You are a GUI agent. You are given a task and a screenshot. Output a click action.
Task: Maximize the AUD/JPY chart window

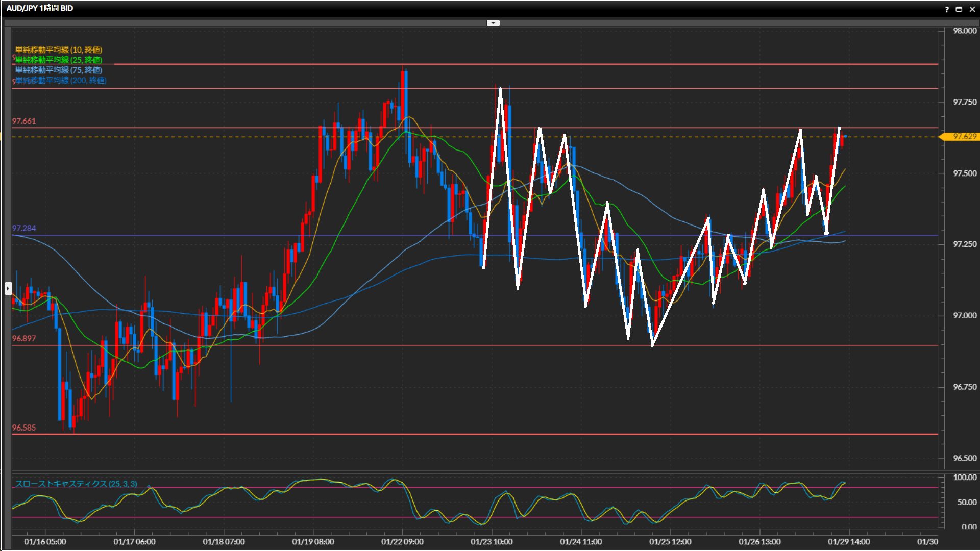[x=959, y=9]
